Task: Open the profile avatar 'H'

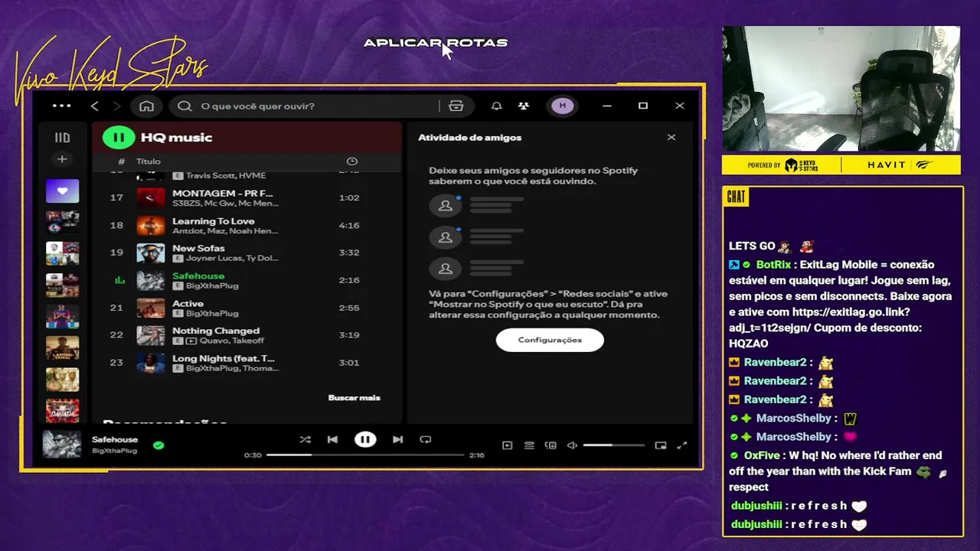Action: [563, 106]
